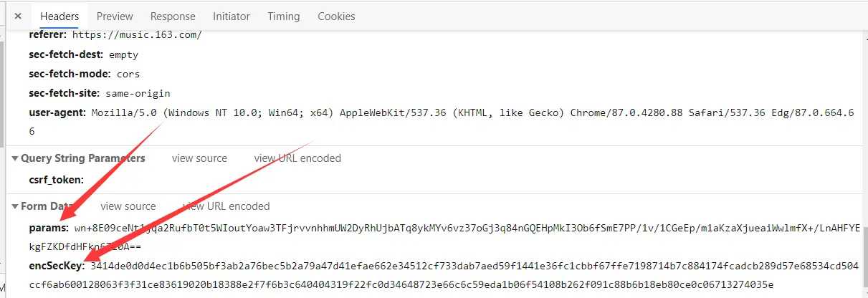Screen dimensions: 868x298
Task: Show the Timing tab
Action: tap(284, 16)
